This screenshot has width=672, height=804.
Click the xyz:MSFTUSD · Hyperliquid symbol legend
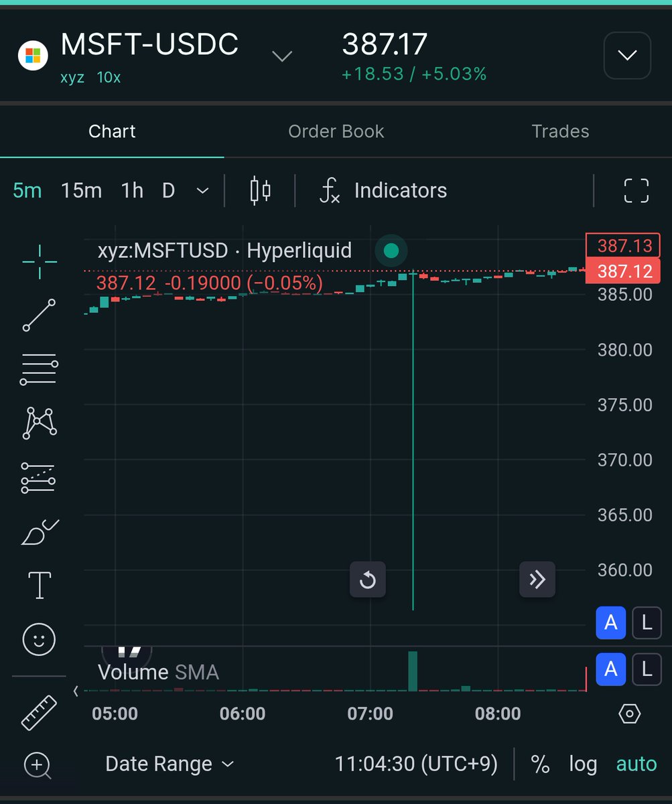(x=224, y=251)
